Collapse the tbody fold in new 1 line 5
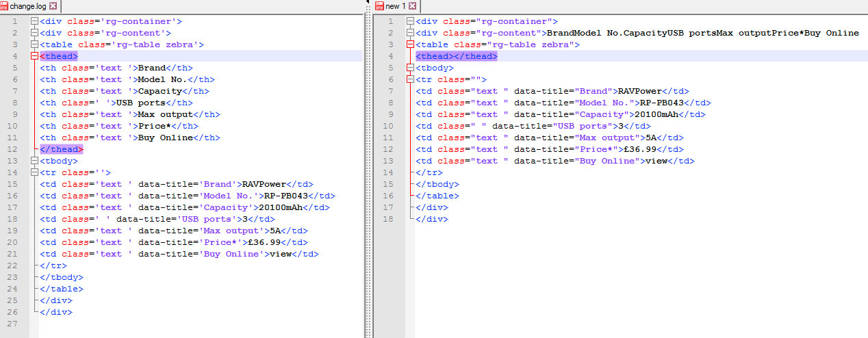Viewport: 868px width, 338px height. pyautogui.click(x=410, y=68)
